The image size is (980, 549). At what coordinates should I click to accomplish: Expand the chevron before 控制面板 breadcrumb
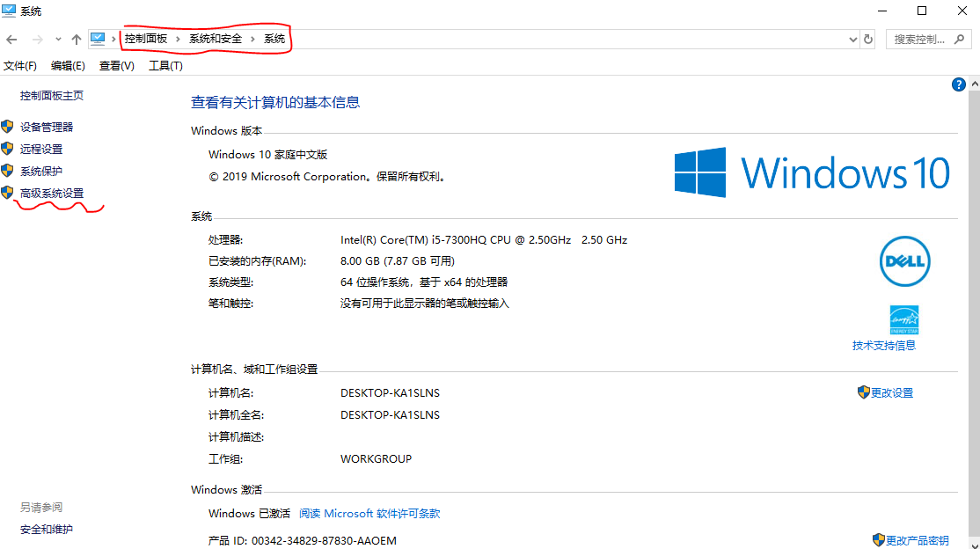[x=114, y=39]
